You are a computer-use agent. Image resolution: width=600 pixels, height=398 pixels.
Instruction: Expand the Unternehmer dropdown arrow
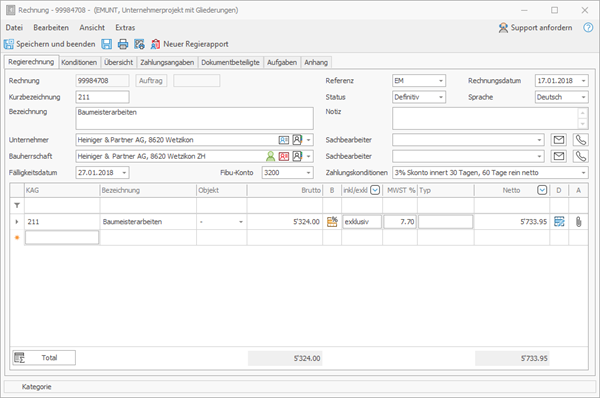click(308, 140)
